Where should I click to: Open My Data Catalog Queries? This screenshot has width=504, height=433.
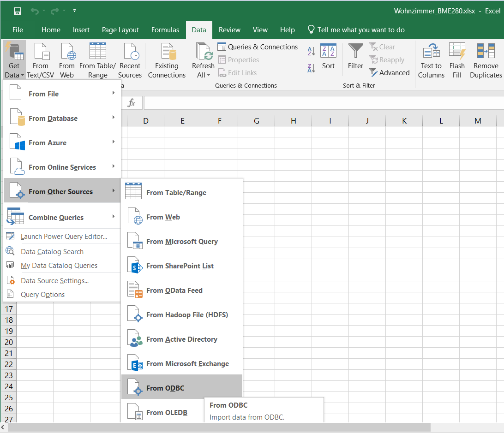[62, 265]
